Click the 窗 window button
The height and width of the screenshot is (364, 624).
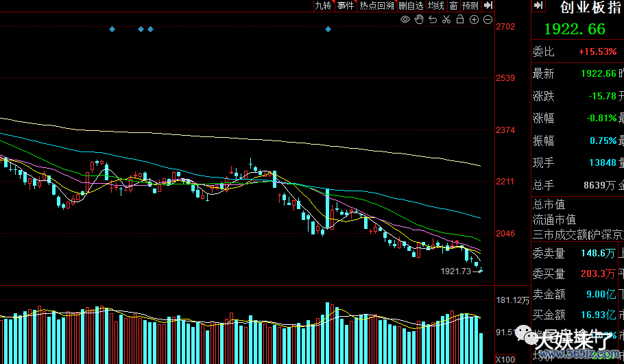tap(453, 5)
